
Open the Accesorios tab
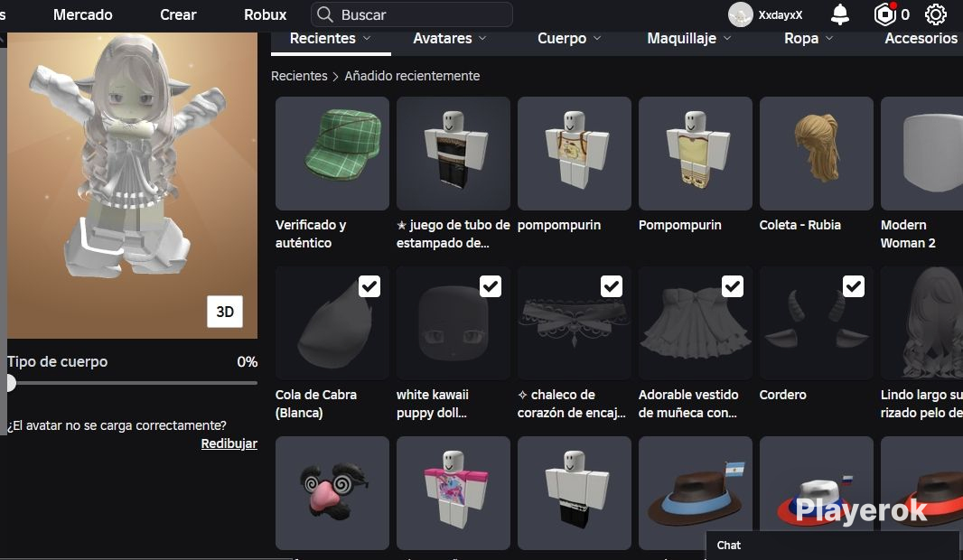click(921, 38)
